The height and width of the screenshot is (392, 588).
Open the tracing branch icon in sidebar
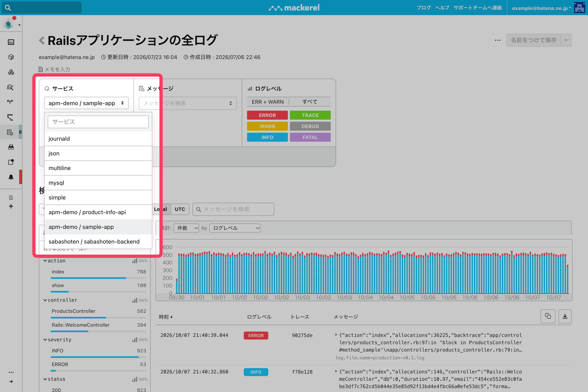click(10, 102)
